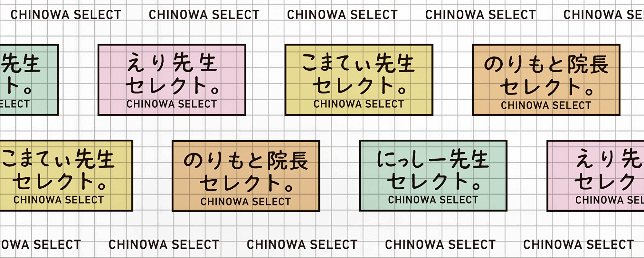
Task: Click the truncated OWA SELECT text at bottom left
Action: point(40,245)
